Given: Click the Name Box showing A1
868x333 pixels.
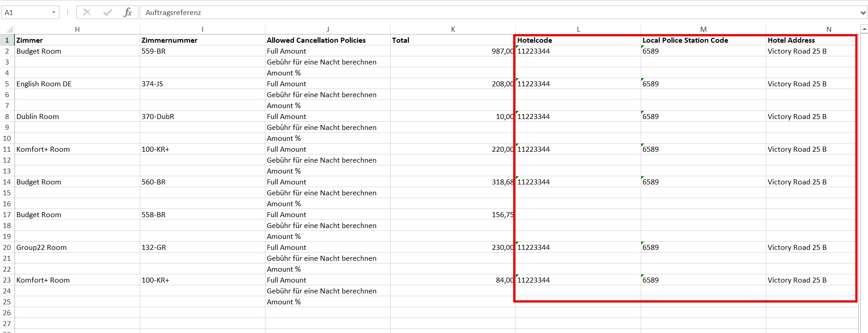Looking at the screenshot, I should [25, 13].
